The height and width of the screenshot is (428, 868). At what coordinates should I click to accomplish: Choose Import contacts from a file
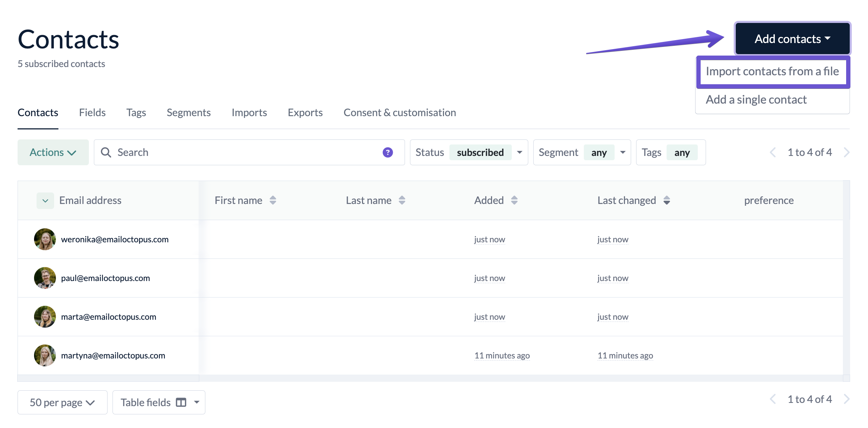pyautogui.click(x=772, y=71)
